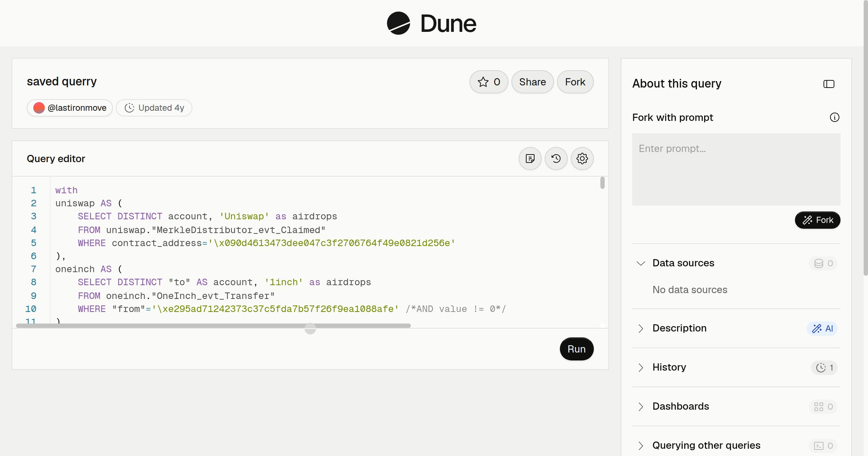Viewport: 868px width, 456px height.
Task: Click the Uniswap contract address string
Action: (332, 243)
